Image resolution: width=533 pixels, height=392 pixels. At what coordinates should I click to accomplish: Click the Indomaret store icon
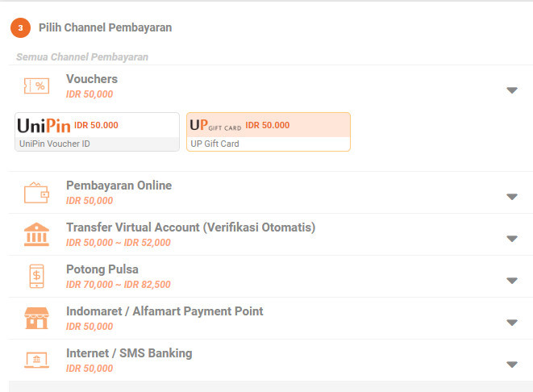pos(36,319)
